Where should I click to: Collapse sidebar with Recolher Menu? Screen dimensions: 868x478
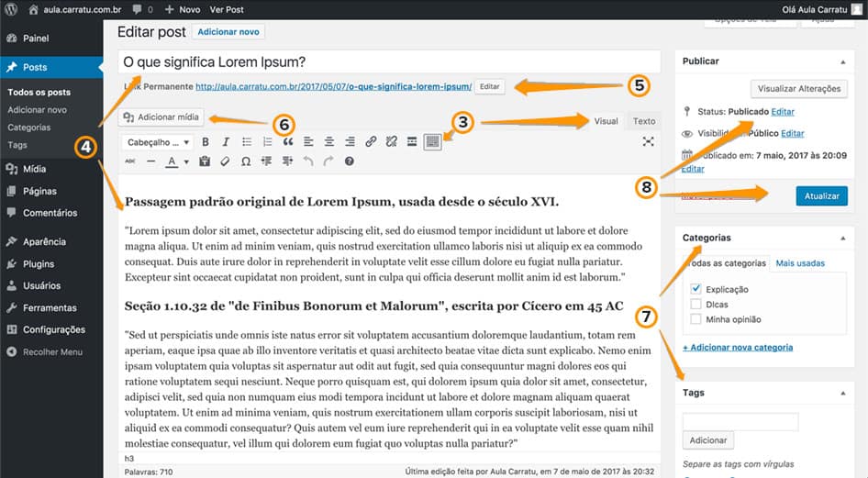point(51,352)
